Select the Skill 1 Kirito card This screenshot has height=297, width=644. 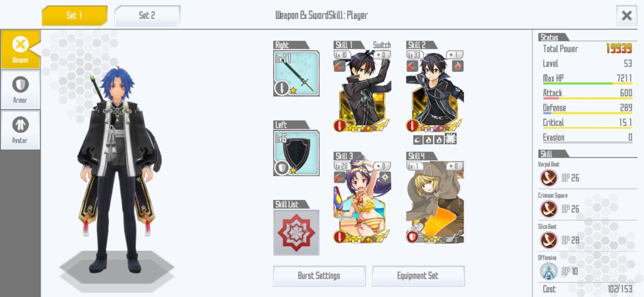[x=362, y=91]
